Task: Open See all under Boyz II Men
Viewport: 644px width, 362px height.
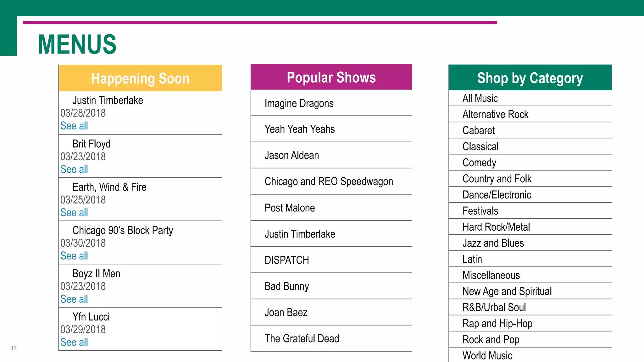Action: 74,299
